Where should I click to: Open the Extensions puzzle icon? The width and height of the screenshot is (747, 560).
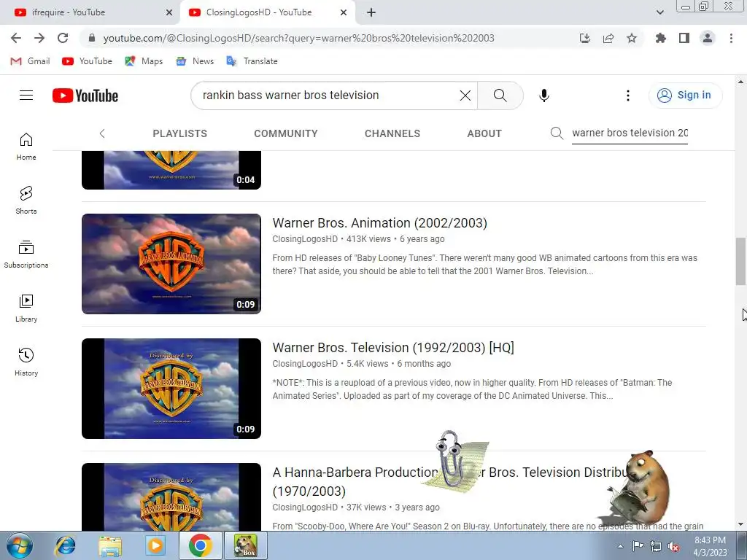pyautogui.click(x=660, y=38)
